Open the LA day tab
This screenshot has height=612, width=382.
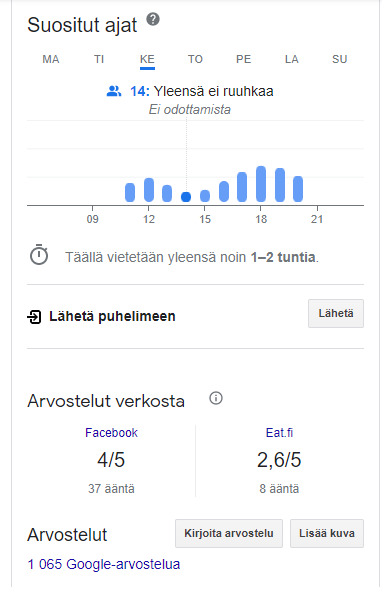point(291,59)
